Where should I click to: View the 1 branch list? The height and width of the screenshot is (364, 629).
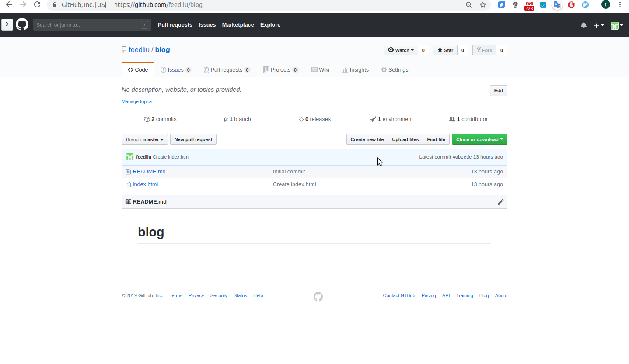237,119
